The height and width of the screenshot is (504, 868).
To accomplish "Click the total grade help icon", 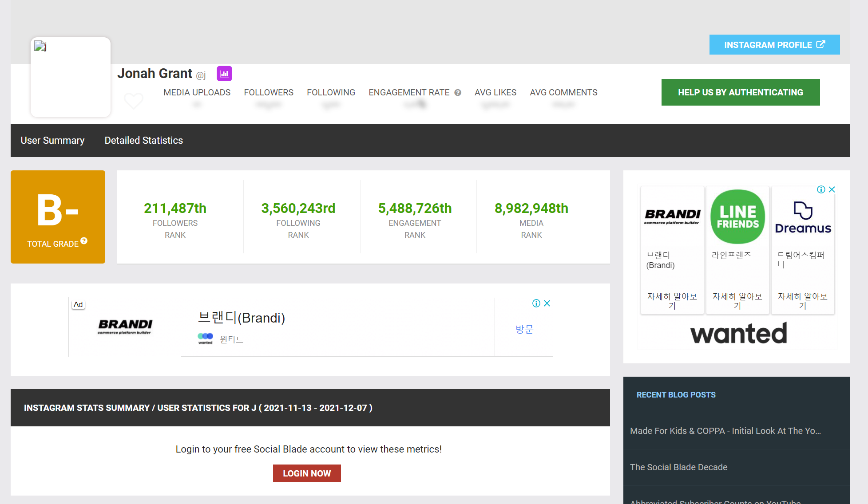I will point(84,241).
